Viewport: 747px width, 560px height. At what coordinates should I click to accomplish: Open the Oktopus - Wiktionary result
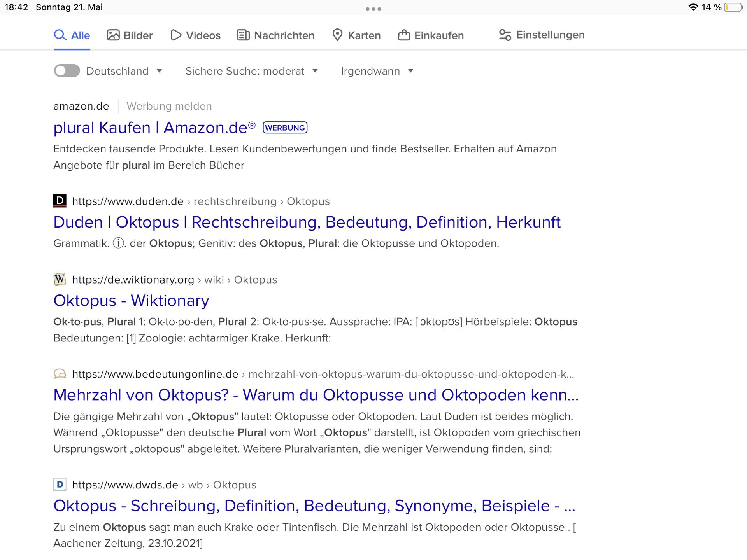(131, 301)
